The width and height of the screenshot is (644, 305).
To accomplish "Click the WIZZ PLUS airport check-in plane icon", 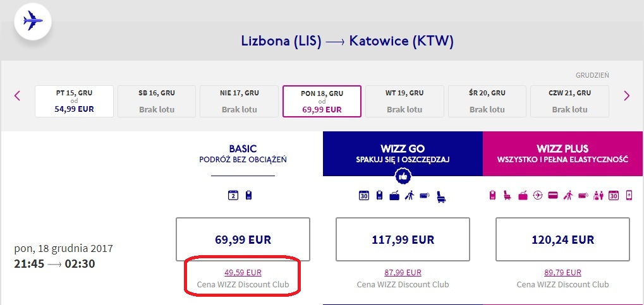I will [x=538, y=195].
